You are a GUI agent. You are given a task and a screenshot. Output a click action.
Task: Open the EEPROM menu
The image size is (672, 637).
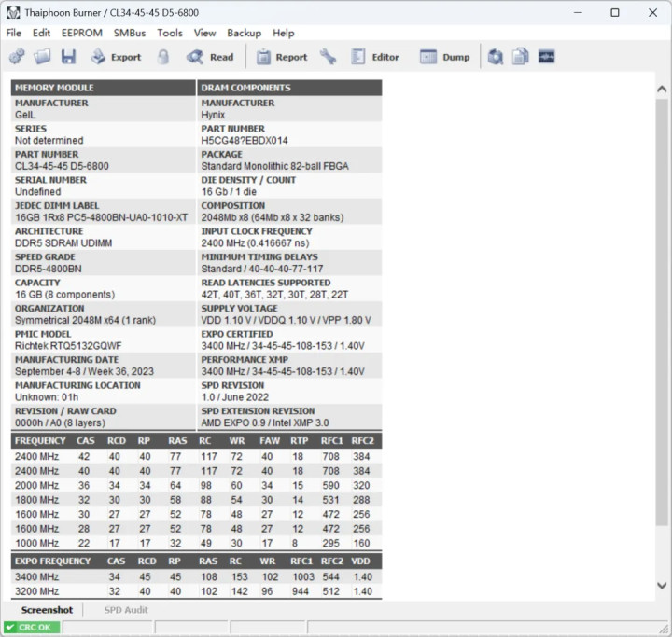(x=82, y=33)
